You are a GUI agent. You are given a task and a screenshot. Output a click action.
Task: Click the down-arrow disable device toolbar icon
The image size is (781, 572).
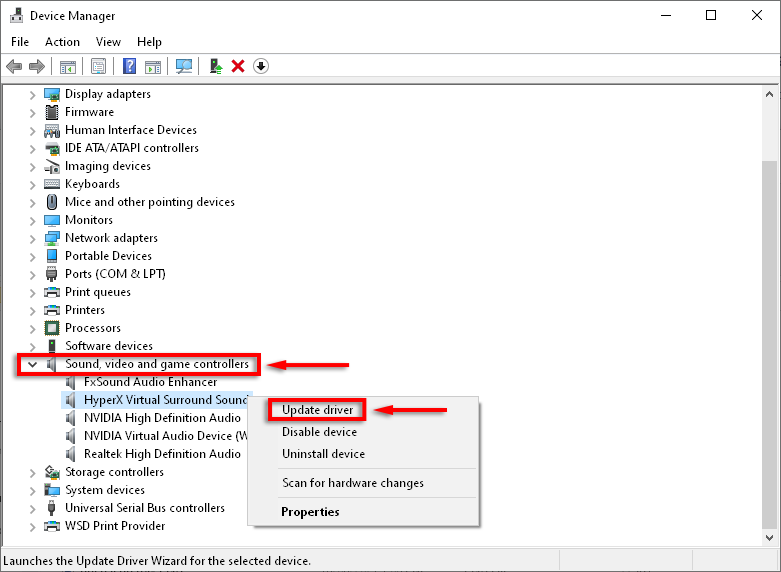coord(261,66)
